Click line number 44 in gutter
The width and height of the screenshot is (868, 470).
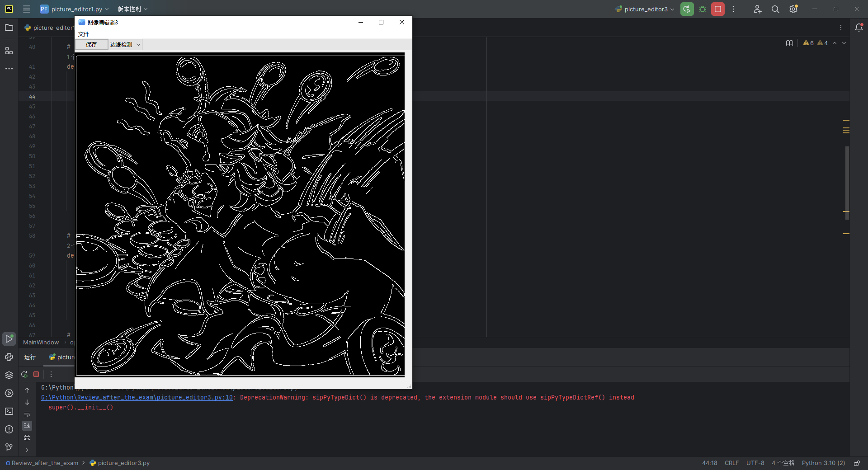tap(32, 97)
